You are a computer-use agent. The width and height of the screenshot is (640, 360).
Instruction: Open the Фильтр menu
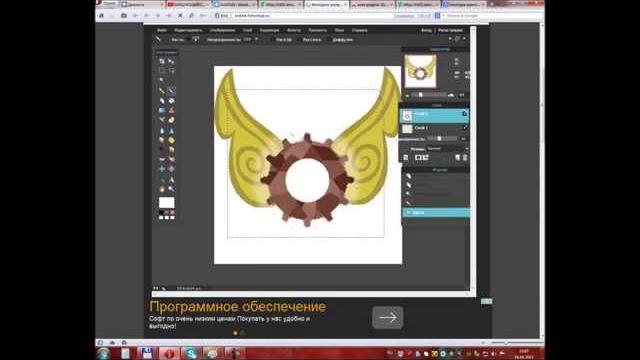point(293,30)
